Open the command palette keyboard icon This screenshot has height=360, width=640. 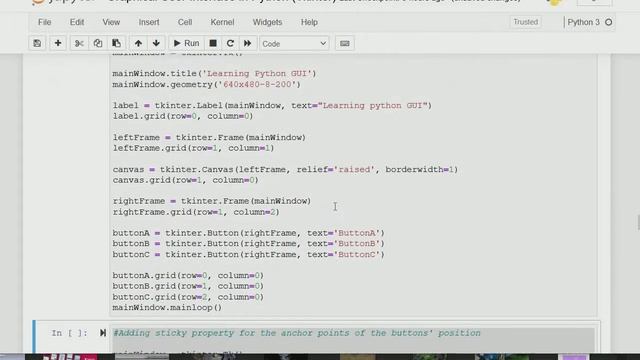click(x=344, y=43)
